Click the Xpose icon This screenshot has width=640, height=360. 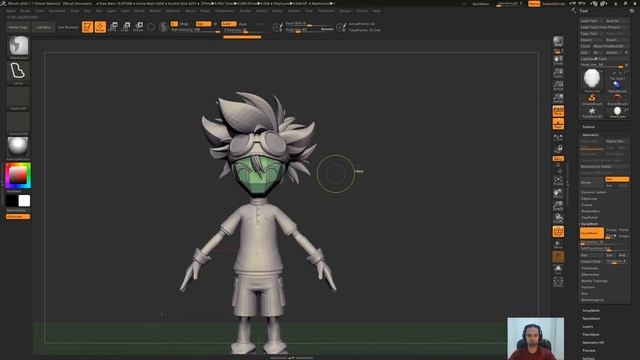click(558, 282)
